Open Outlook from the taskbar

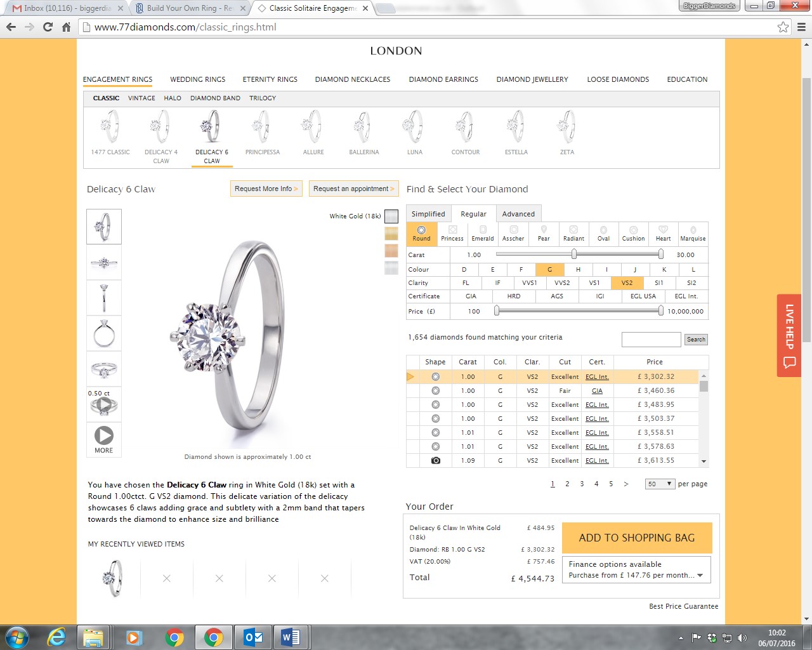coord(253,637)
